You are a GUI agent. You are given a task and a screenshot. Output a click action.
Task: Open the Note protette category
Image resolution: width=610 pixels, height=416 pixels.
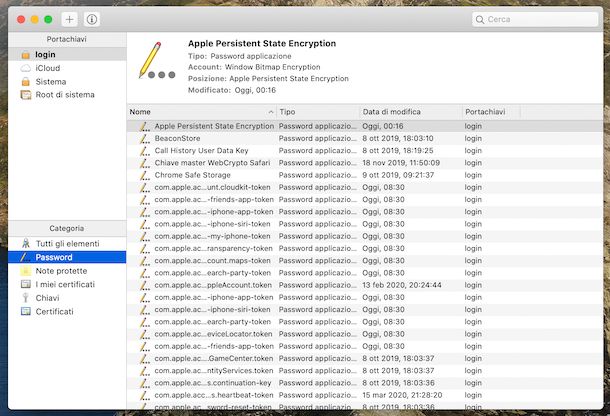pos(67,271)
